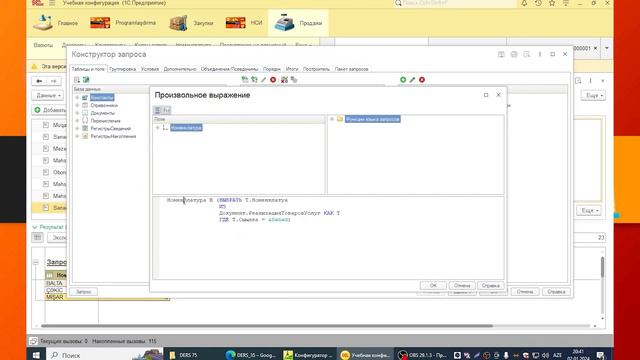Open the Закупки section
Viewport: 640px width, 360px height.
click(191, 23)
